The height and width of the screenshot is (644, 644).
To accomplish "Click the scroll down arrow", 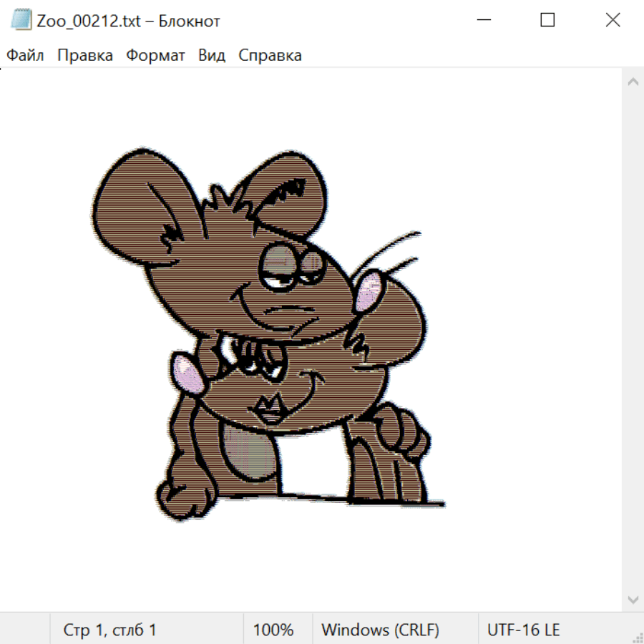I will click(x=633, y=598).
